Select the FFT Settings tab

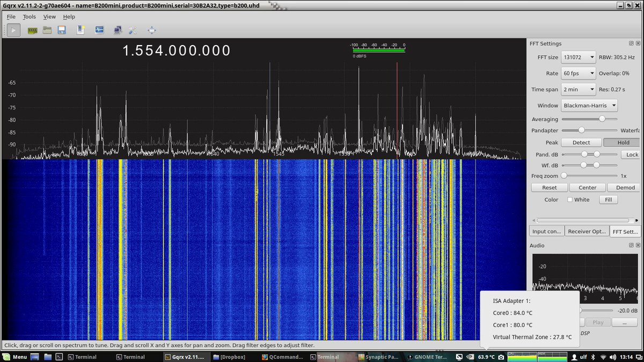(x=625, y=231)
